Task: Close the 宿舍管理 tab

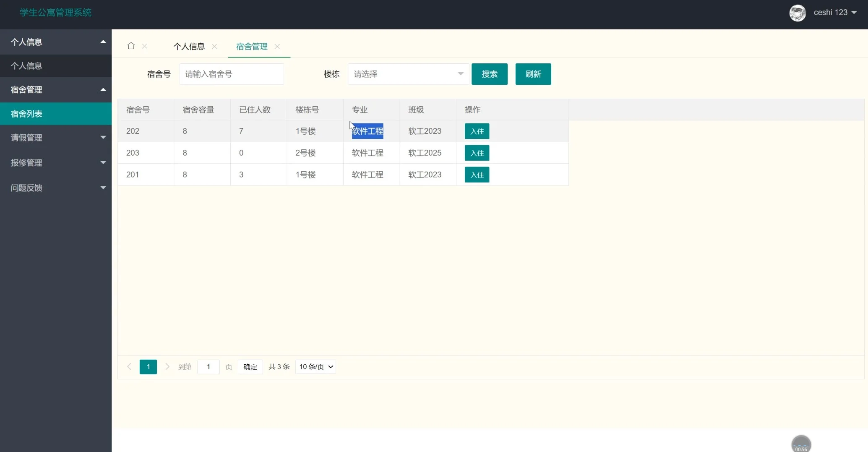Action: 277,47
